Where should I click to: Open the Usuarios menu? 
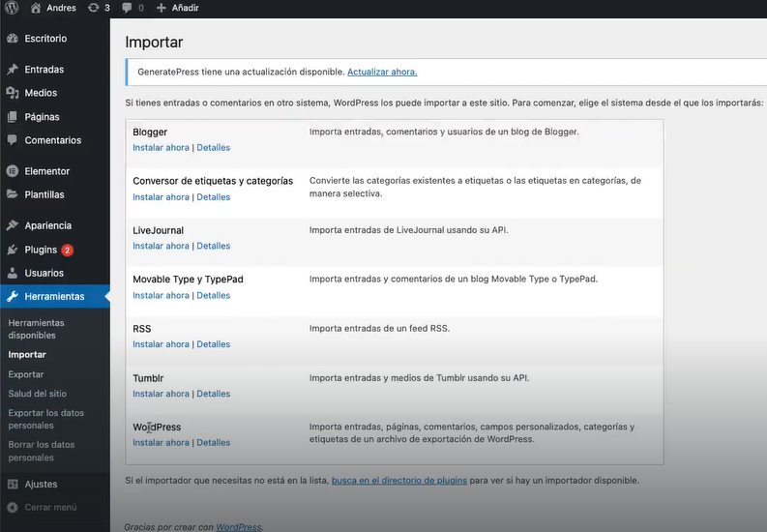pyautogui.click(x=44, y=273)
